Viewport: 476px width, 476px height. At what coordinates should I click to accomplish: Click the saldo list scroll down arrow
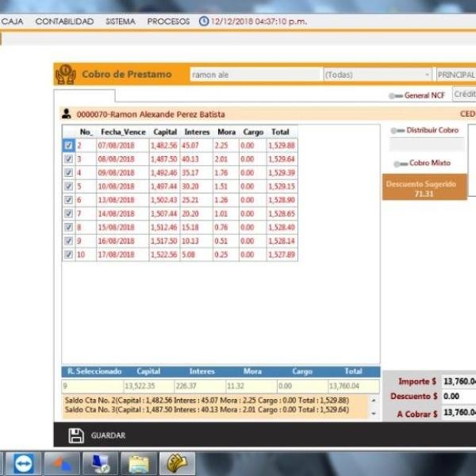374,413
